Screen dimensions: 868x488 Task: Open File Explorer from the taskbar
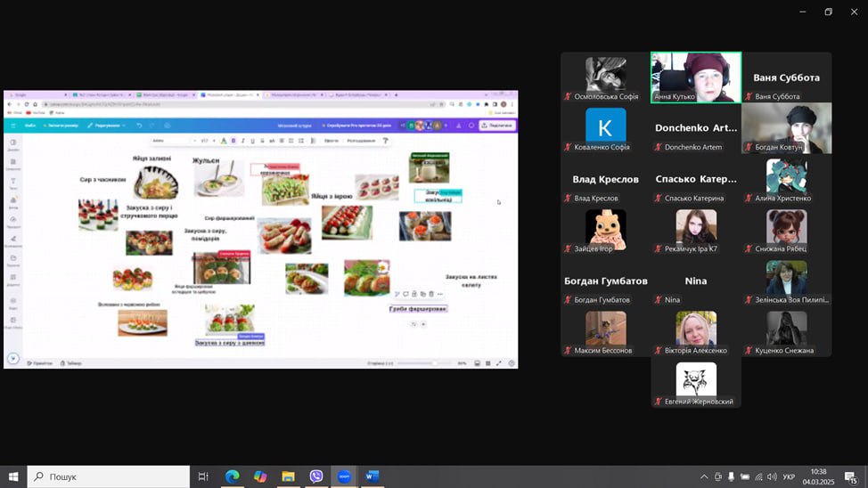[288, 476]
